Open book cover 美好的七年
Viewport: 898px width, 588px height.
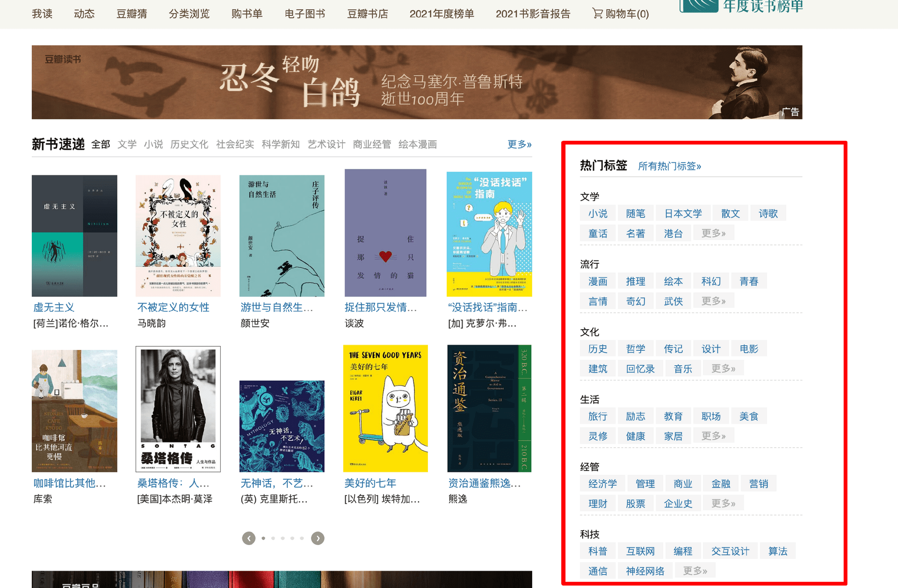click(385, 408)
